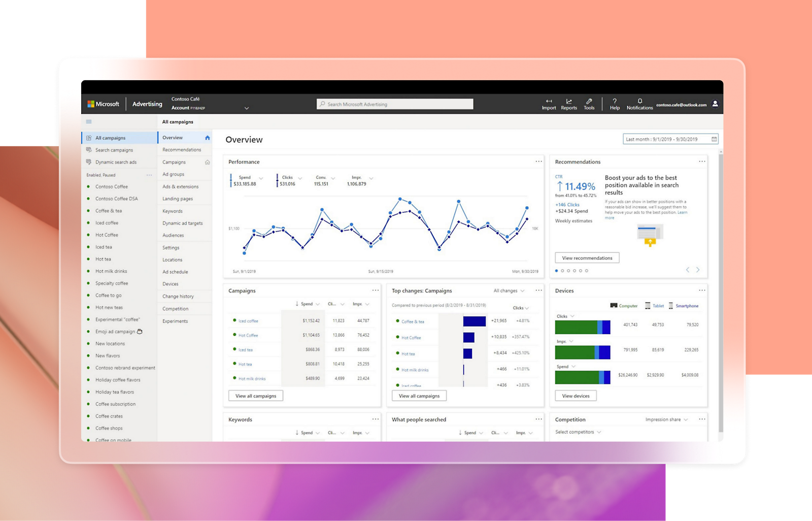Screen dimensions: 812x521
Task: Select Emoji ad campaign in sidebar
Action: pyautogui.click(x=119, y=332)
